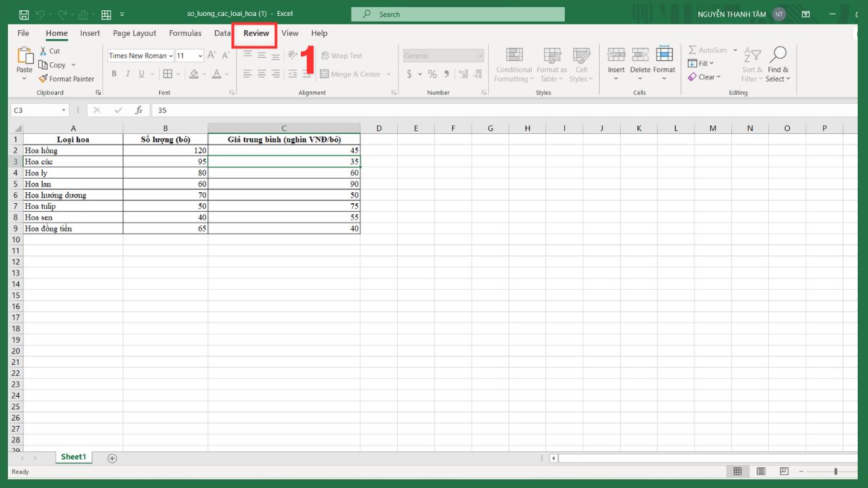Click the Center alignment icon
This screenshot has height=488, width=868.
click(x=260, y=73)
